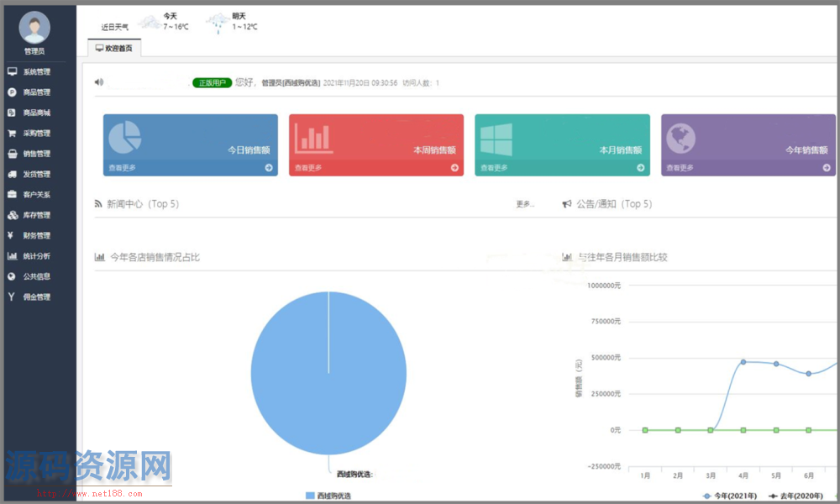This screenshot has width=840, height=504.
Task: Toggle 去年(2020年) line chart legend
Action: pyautogui.click(x=796, y=496)
